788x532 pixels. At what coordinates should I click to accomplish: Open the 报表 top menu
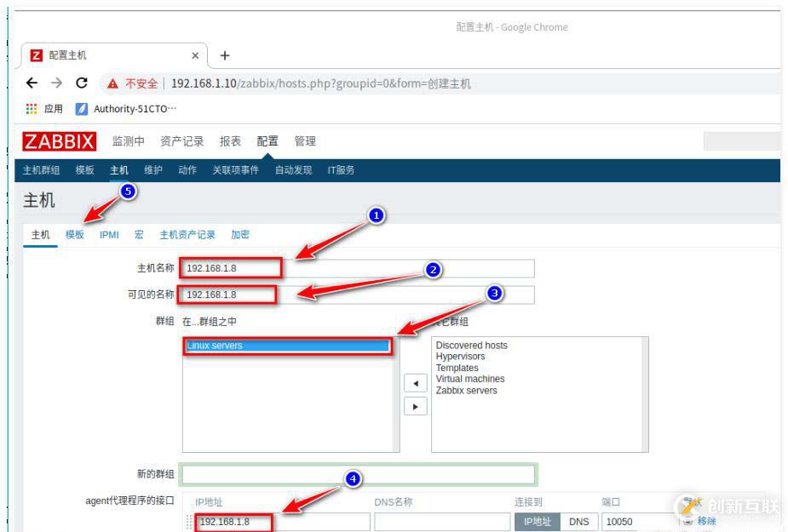[230, 141]
